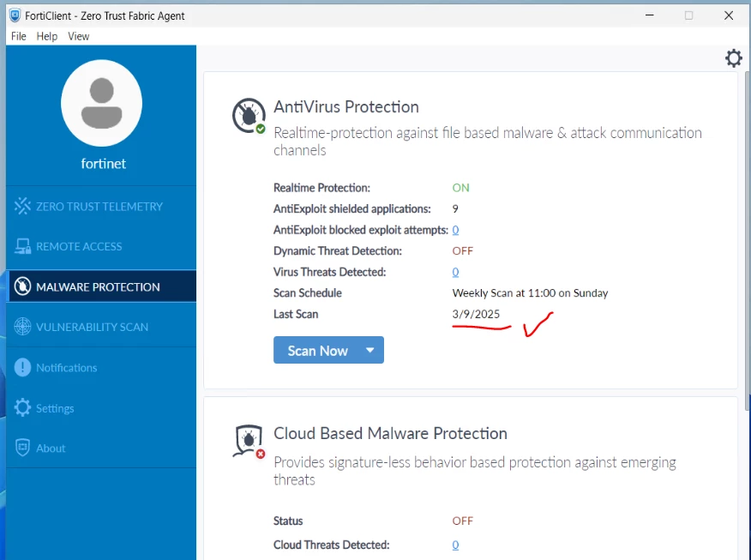Minimize the FortiClient window

(650, 15)
